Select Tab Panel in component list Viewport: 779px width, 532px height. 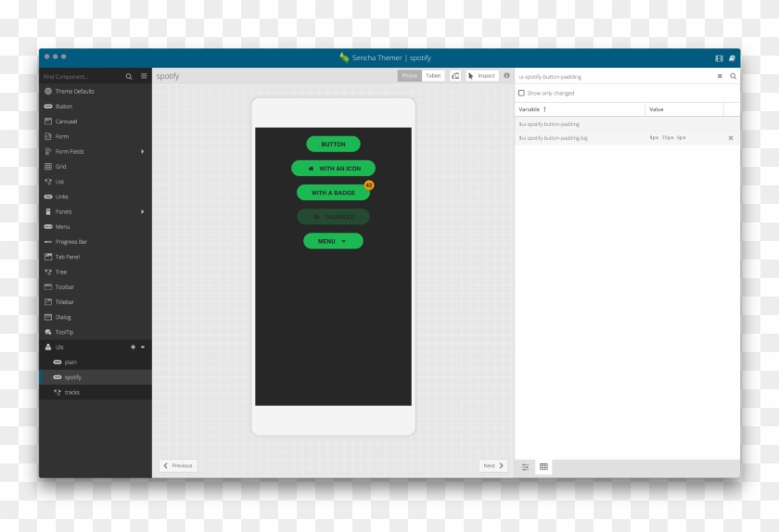point(68,257)
